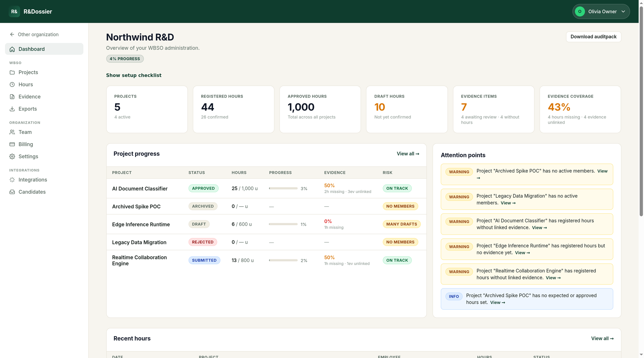Open Edge Inference Runtime project row
Image resolution: width=644 pixels, height=358 pixels.
point(266,224)
